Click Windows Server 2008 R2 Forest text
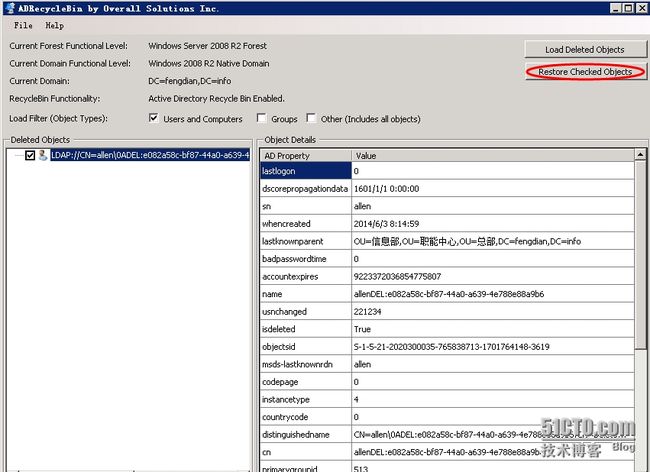The height and width of the screenshot is (472, 650). [208, 46]
